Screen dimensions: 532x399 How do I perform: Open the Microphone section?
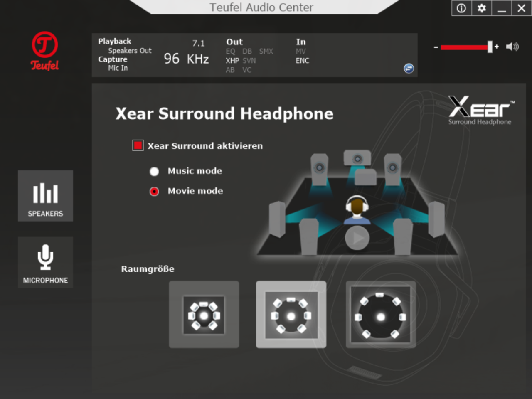pyautogui.click(x=45, y=262)
